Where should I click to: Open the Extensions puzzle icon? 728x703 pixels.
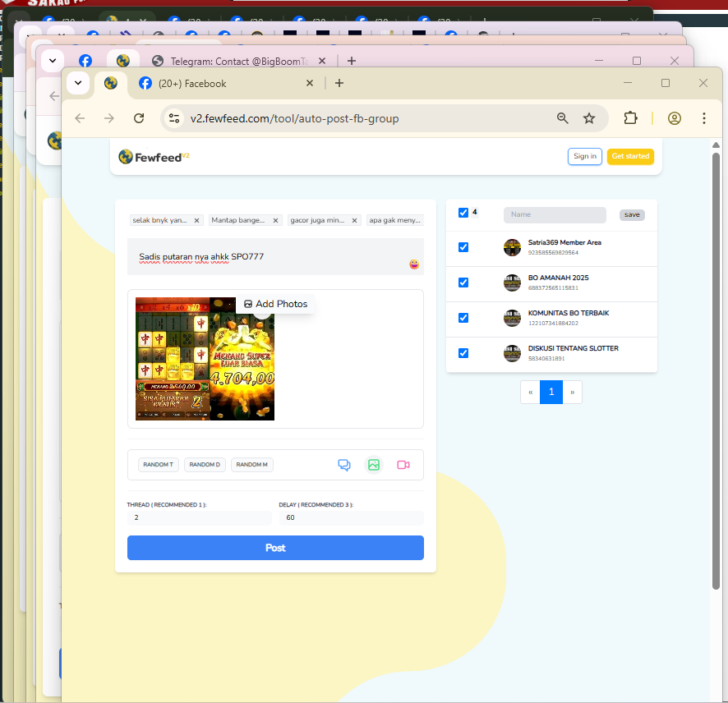pos(630,118)
